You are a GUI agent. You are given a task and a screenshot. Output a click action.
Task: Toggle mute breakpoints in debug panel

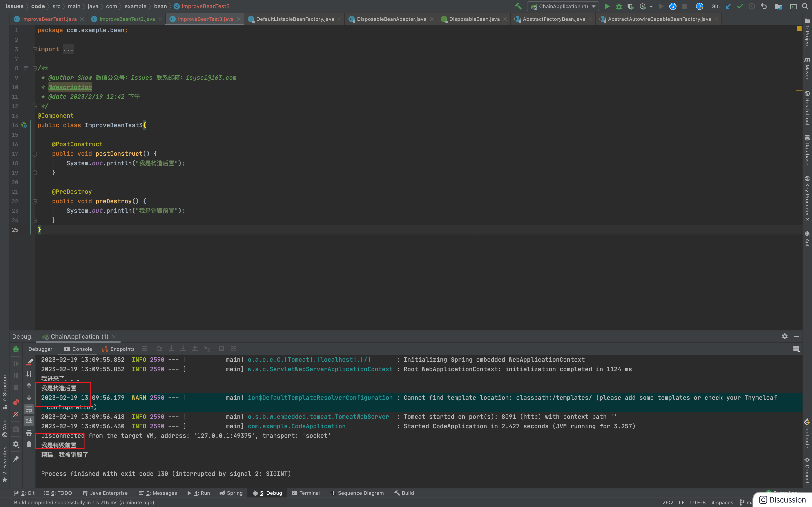pyautogui.click(x=16, y=414)
